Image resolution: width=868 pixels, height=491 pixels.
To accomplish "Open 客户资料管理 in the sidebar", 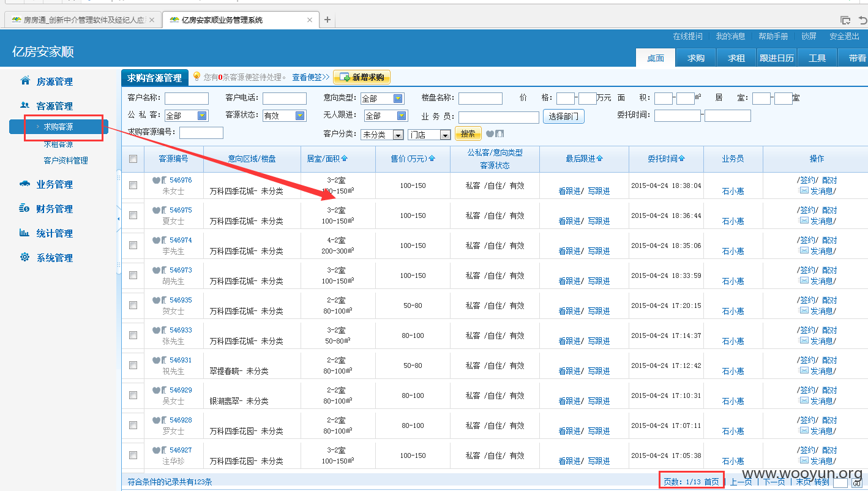I will click(x=65, y=160).
